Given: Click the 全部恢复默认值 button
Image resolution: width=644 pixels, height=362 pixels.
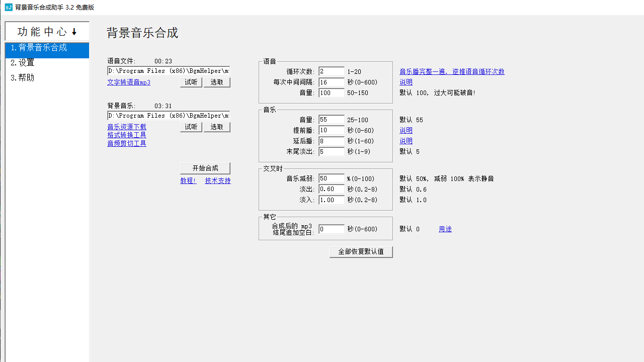Looking at the screenshot, I should coord(361,251).
